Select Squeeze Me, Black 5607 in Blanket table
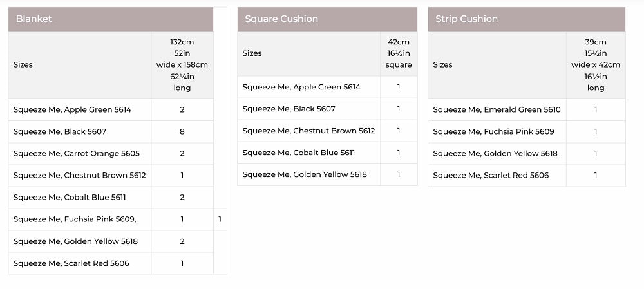 tap(60, 131)
